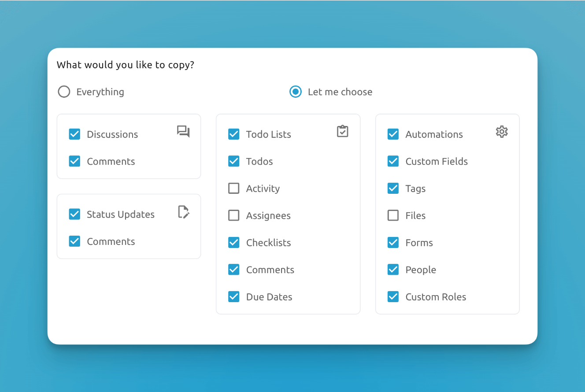Click the Discussions chat bubbles icon
This screenshot has width=585, height=392.
183,131
